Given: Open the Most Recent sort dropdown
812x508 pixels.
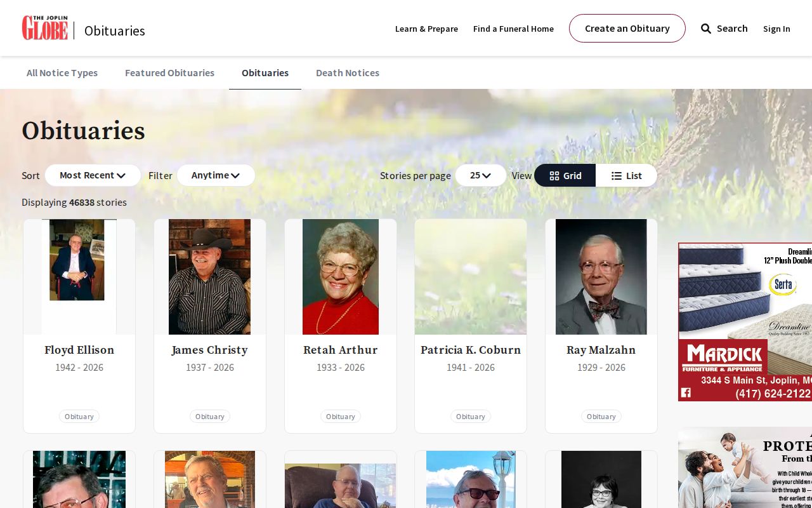Looking at the screenshot, I should coord(93,175).
